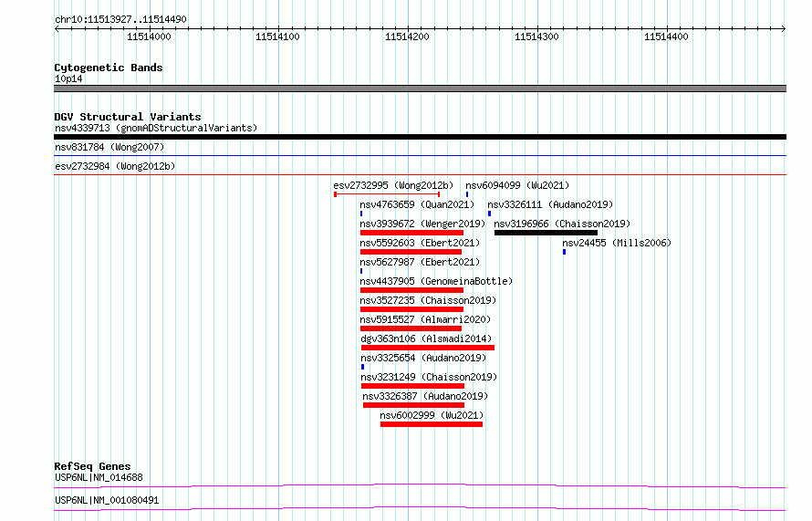Click the nsv24455 (Mills2006) label
Image resolution: width=812 pixels, height=521 pixels.
[x=616, y=243]
